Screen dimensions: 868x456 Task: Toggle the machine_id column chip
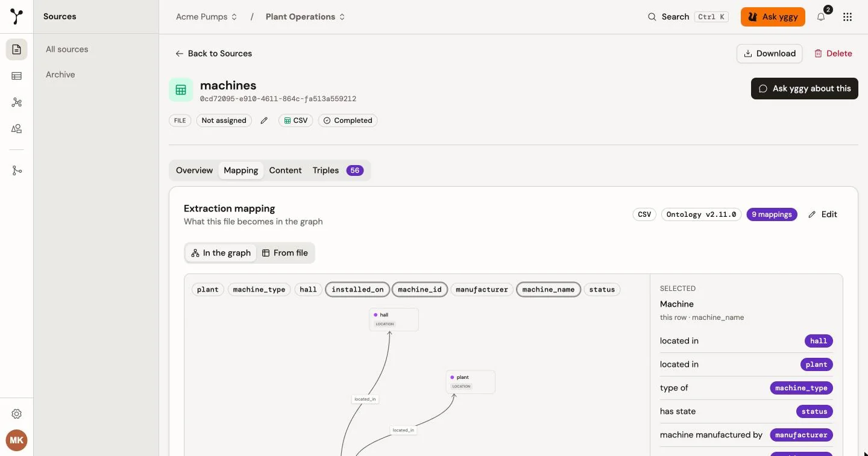pos(420,290)
